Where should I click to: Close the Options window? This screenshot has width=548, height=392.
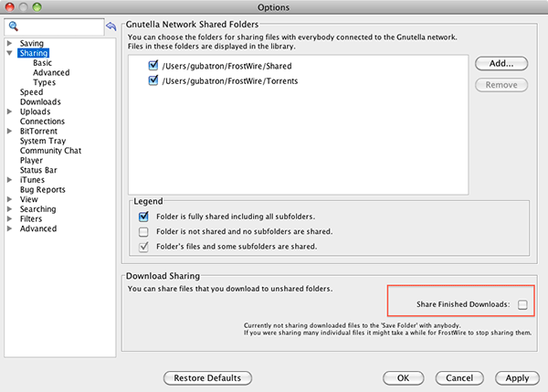[x=10, y=7]
